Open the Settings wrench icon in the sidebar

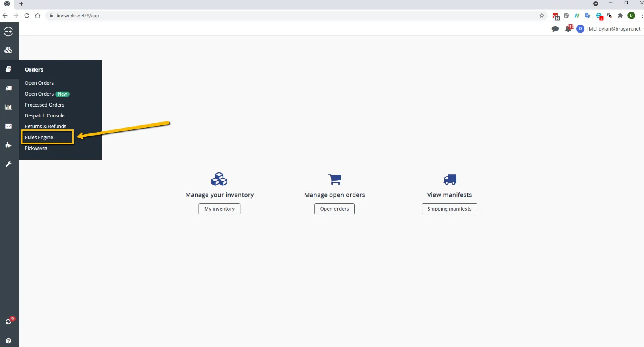point(8,164)
